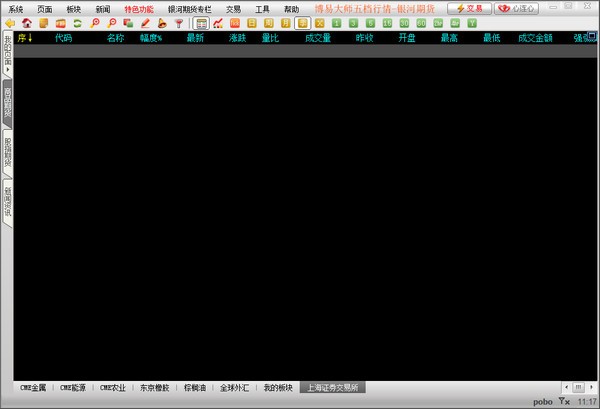Select daily period 日 icon
The image size is (600, 409).
[252, 23]
